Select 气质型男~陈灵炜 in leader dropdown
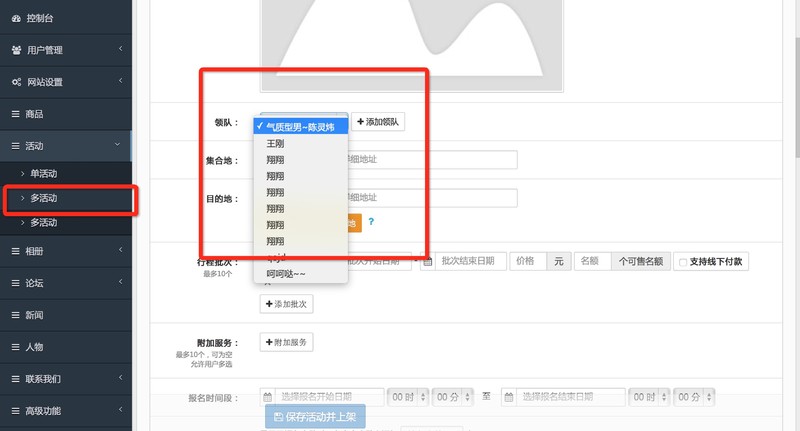The image size is (800, 431). (x=301, y=126)
